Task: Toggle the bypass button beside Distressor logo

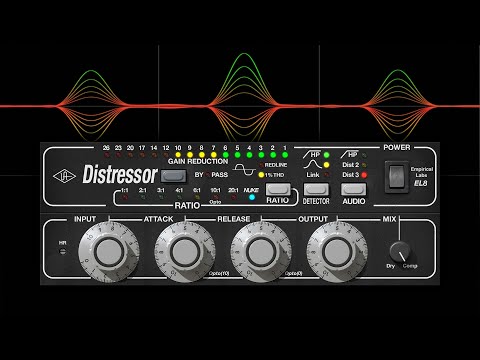Action: pyautogui.click(x=173, y=176)
